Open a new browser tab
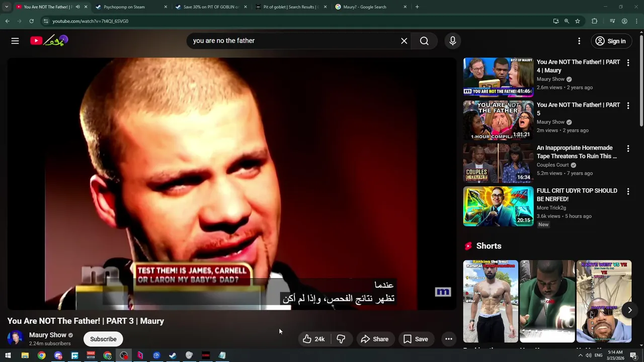The width and height of the screenshot is (644, 362). pyautogui.click(x=417, y=7)
